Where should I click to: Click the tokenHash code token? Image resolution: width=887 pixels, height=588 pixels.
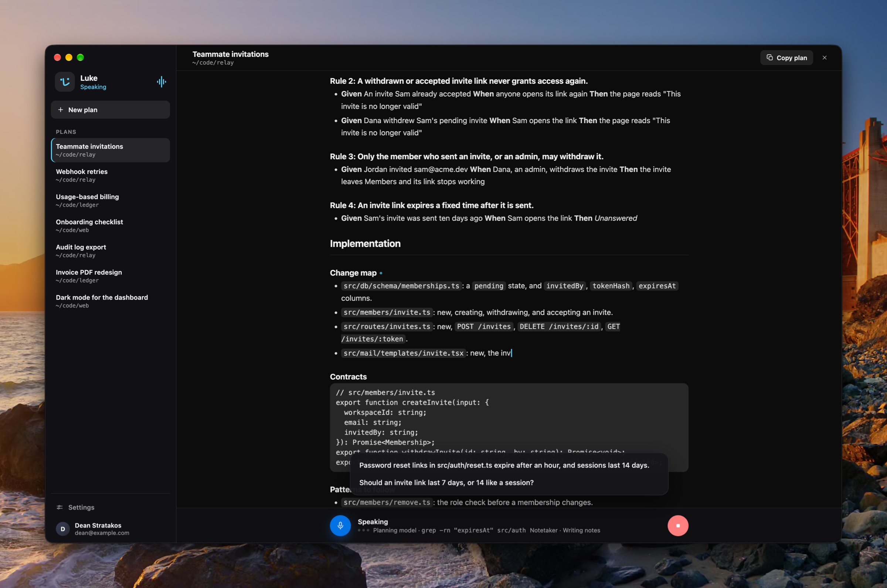pos(611,286)
